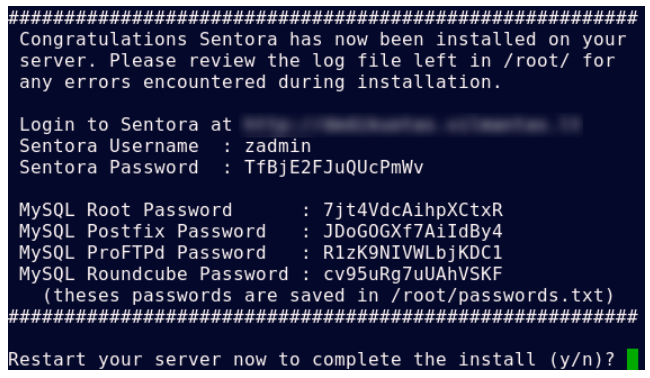Click the MySQL Roundcube Password label

(x=154, y=274)
